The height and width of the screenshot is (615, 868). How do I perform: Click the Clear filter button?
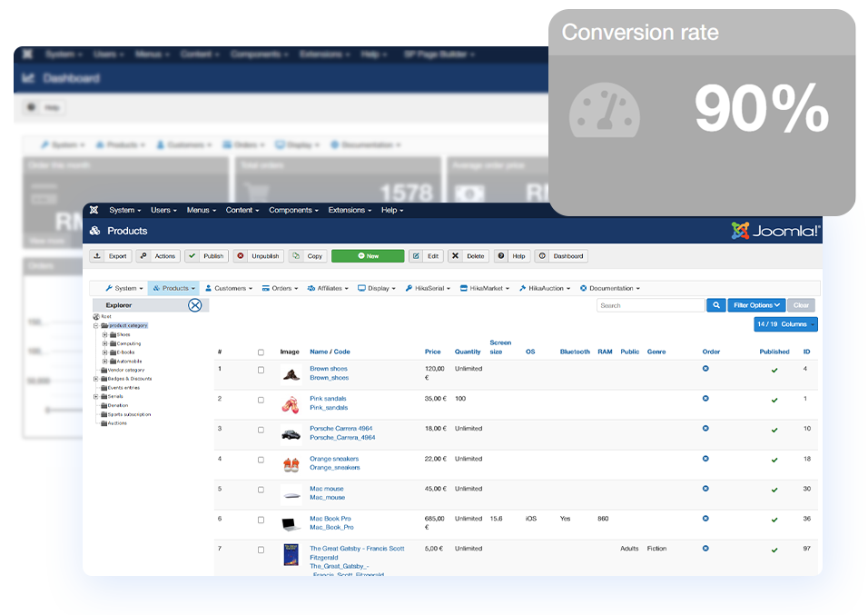pyautogui.click(x=801, y=305)
